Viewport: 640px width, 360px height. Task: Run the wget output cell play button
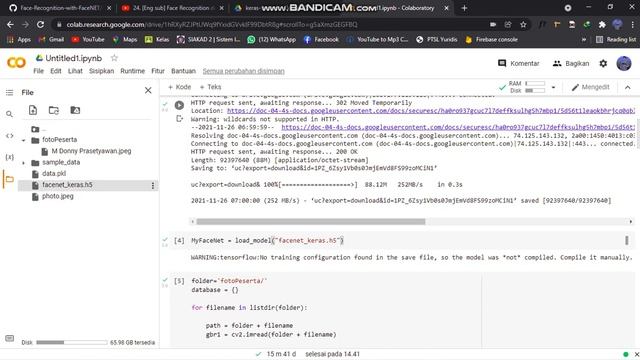pos(179,105)
